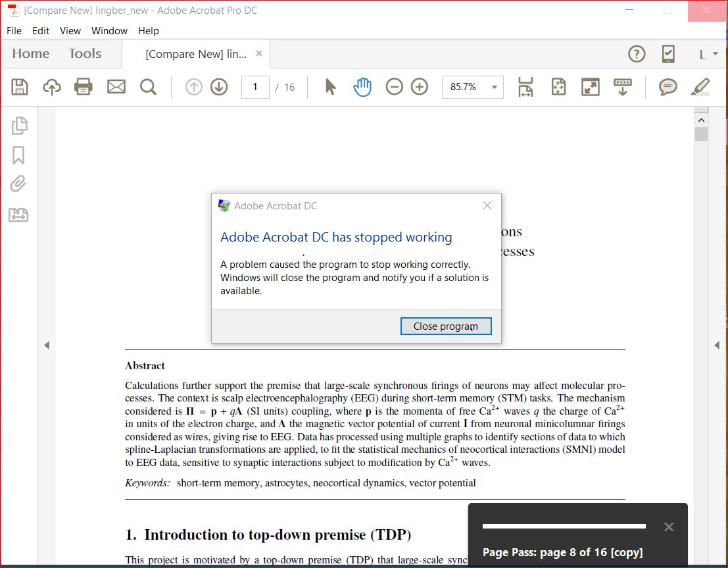
Task: Click the notifications checkmark device icon
Action: click(668, 54)
